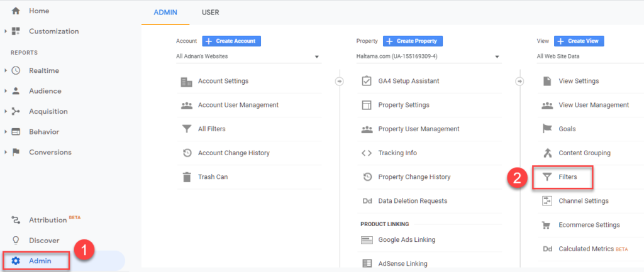Expand the Acquisition reports arrow
Viewport: 644px width, 272px height.
(6, 111)
